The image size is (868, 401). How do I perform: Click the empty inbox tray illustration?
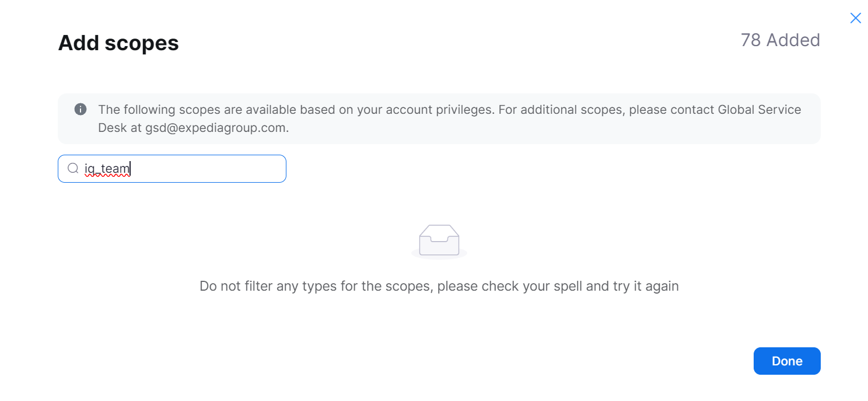click(x=439, y=240)
